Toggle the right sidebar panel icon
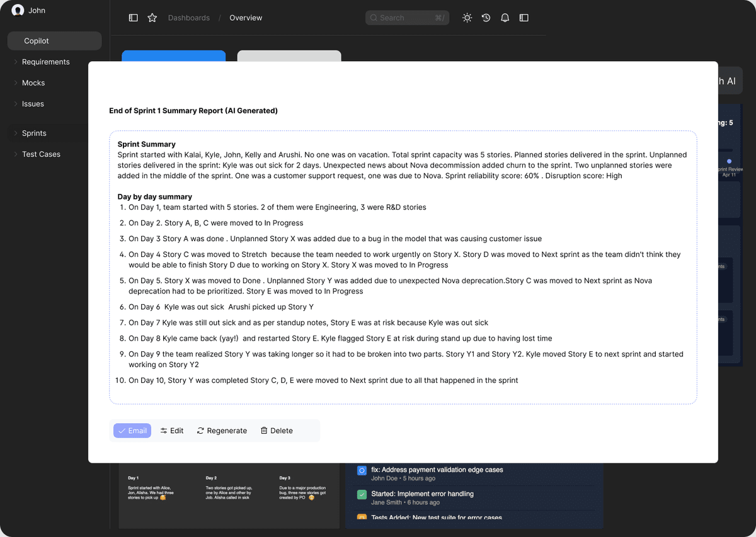Screen dimensions: 756x537 pyautogui.click(x=524, y=18)
